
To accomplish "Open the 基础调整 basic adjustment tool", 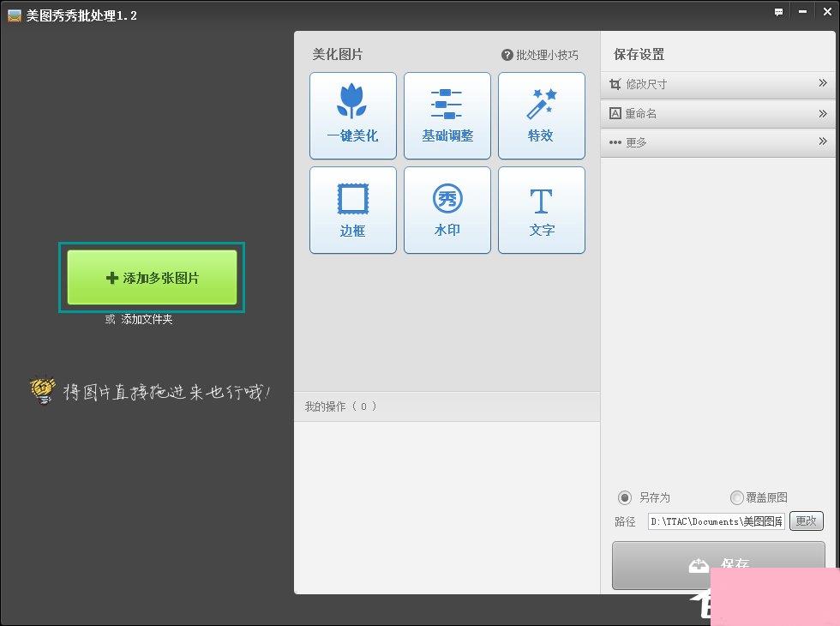I will click(x=447, y=116).
